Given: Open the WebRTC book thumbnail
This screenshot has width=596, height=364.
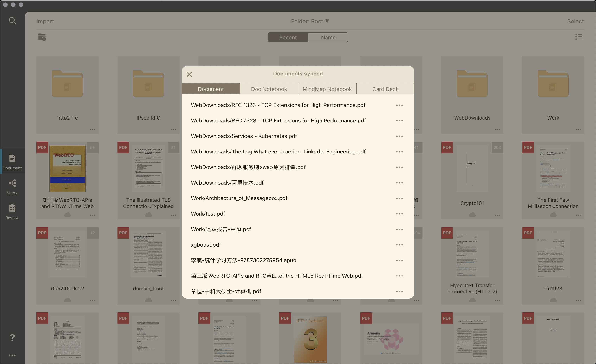Looking at the screenshot, I should click(68, 169).
